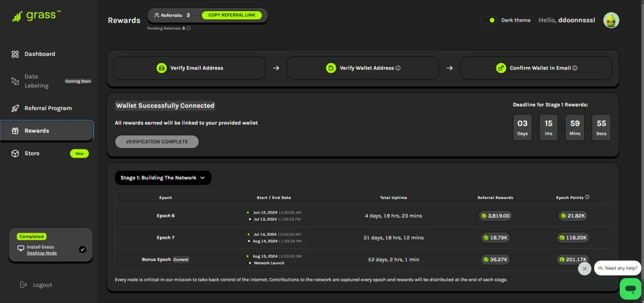Click Logout in the sidebar

coord(43,285)
